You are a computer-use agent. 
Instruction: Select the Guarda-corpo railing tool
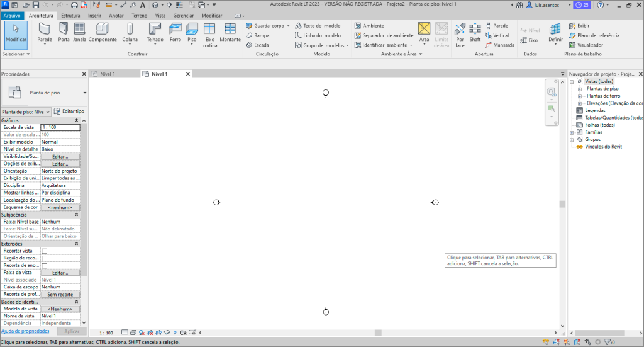tap(267, 25)
